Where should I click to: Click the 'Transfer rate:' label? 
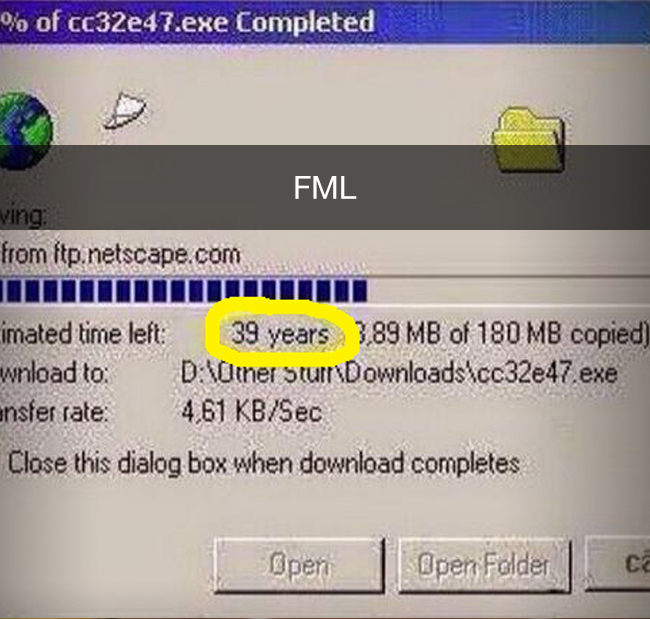click(54, 412)
